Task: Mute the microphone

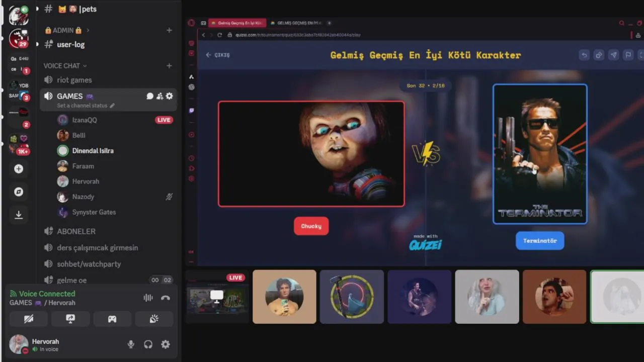Action: 131,344
